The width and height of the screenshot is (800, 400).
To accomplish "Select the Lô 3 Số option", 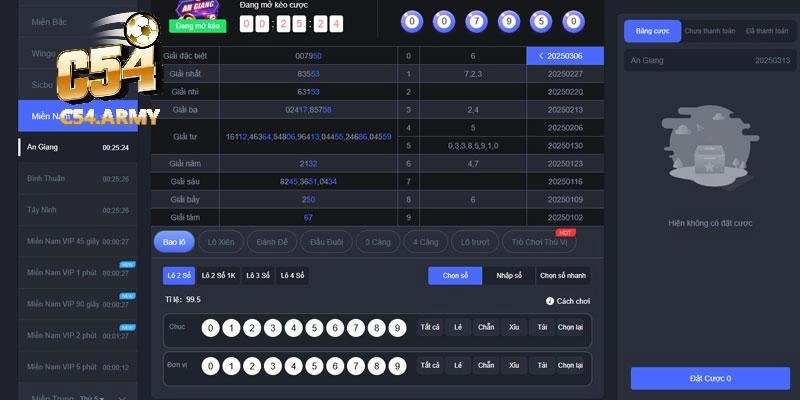I will click(255, 275).
